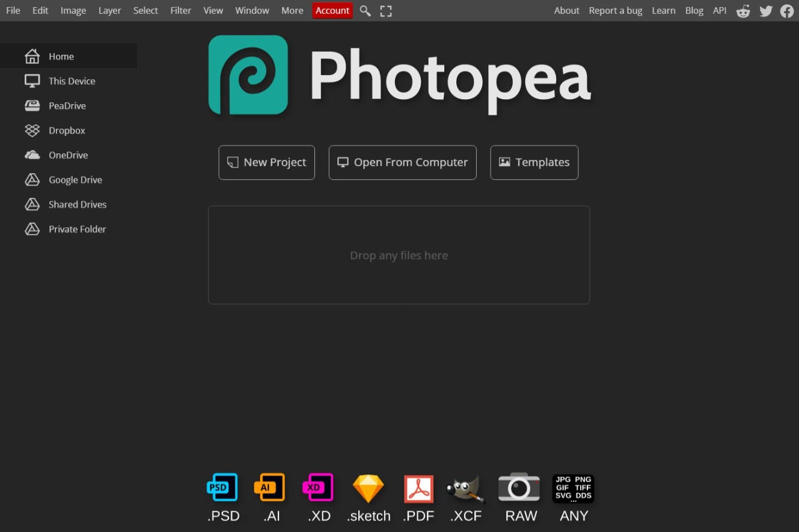
Task: Toggle fullscreen mode icon
Action: click(386, 11)
